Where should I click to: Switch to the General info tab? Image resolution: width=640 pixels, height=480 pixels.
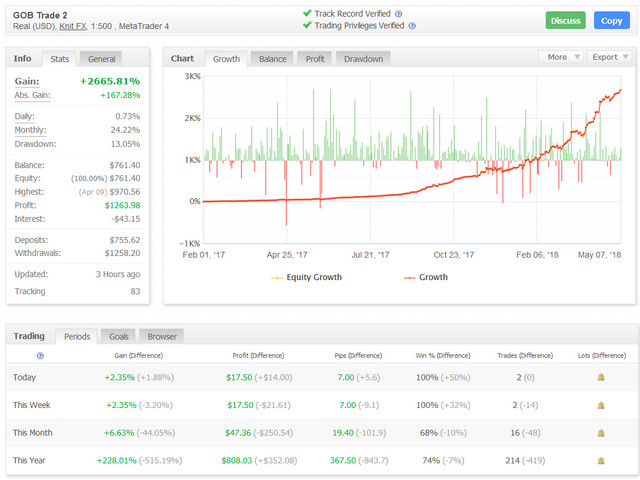101,59
